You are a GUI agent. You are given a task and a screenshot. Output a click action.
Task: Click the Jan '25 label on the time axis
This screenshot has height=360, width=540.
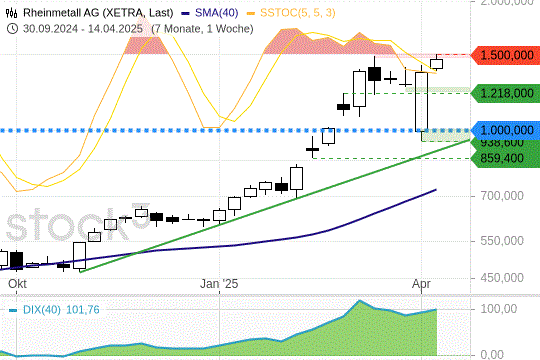click(x=219, y=284)
